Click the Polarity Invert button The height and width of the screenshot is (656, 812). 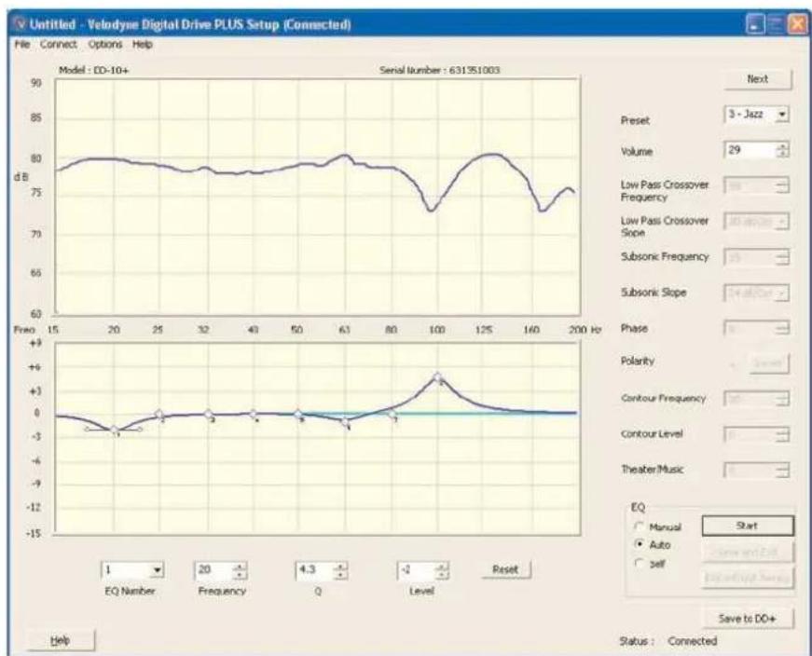[x=769, y=363]
